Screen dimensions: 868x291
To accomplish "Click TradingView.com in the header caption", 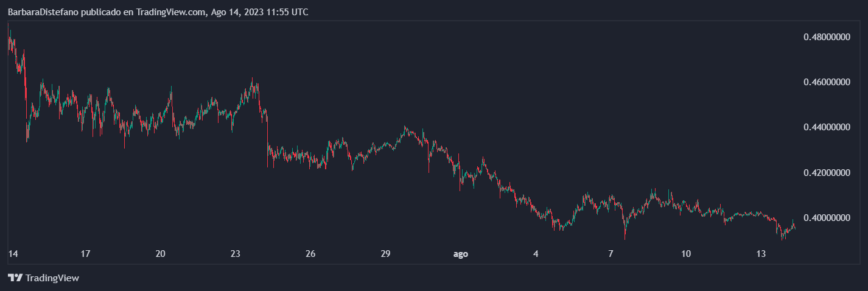I will tap(170, 12).
